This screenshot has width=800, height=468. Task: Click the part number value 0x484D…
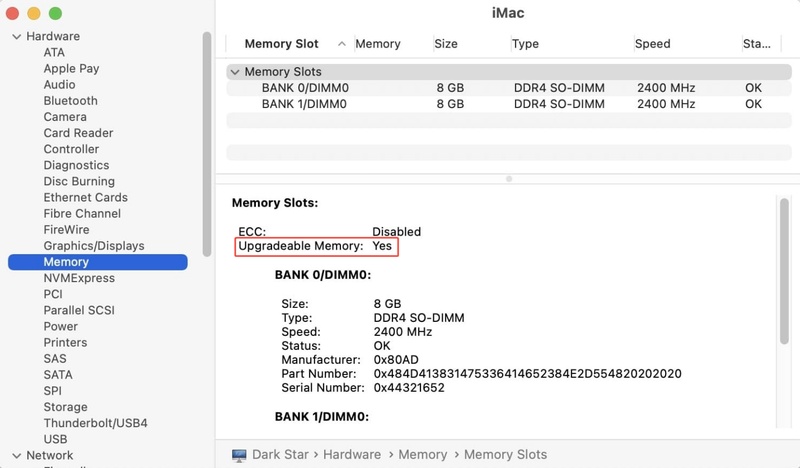pos(528,374)
